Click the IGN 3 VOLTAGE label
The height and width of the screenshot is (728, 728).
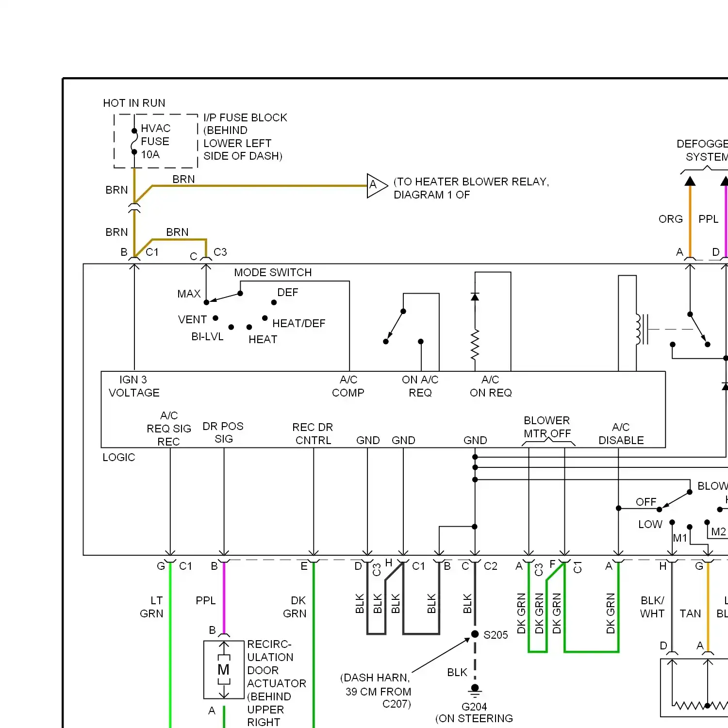[134, 386]
